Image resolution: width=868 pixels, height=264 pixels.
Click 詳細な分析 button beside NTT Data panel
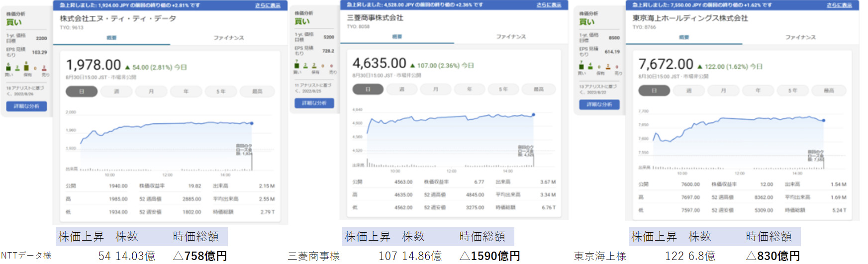[26, 106]
